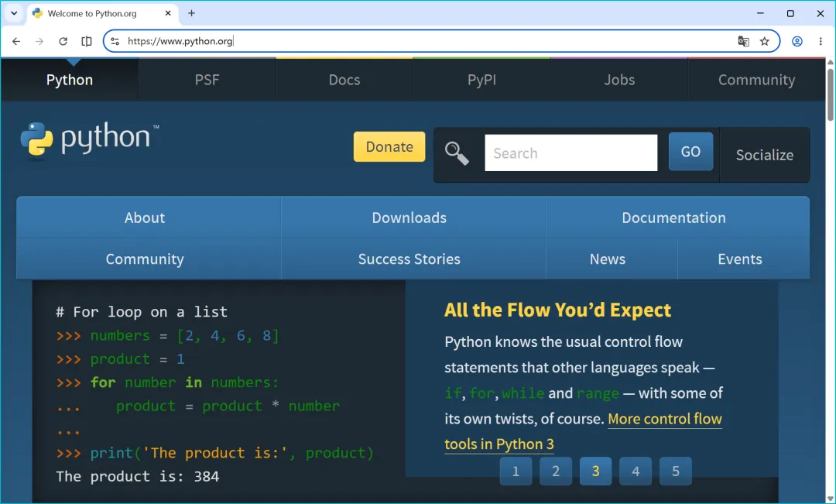This screenshot has width=836, height=504.
Task: Open a new tab with plus icon
Action: tap(191, 13)
